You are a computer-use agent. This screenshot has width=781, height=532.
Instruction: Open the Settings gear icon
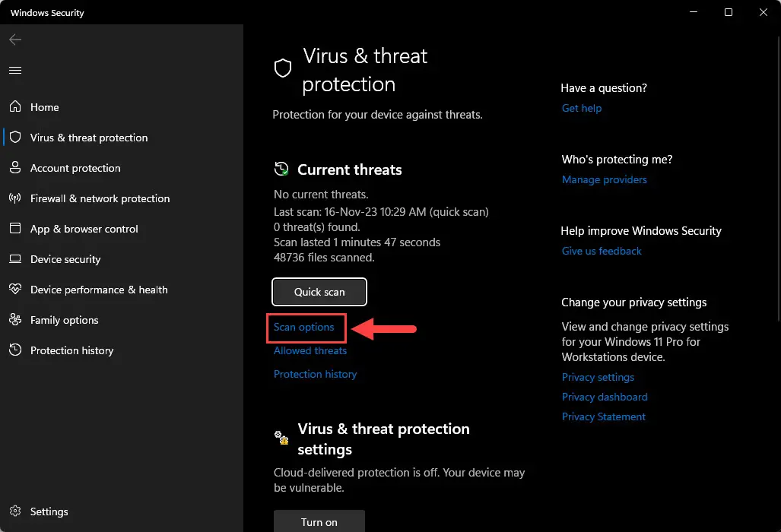15,511
